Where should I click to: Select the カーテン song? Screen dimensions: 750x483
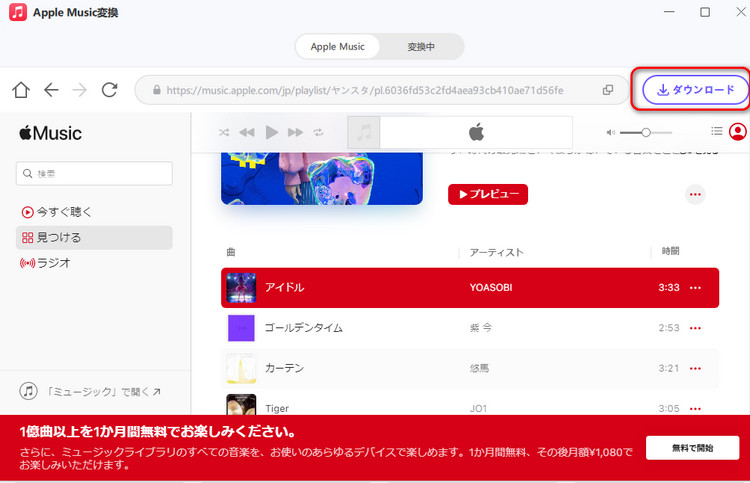click(285, 368)
